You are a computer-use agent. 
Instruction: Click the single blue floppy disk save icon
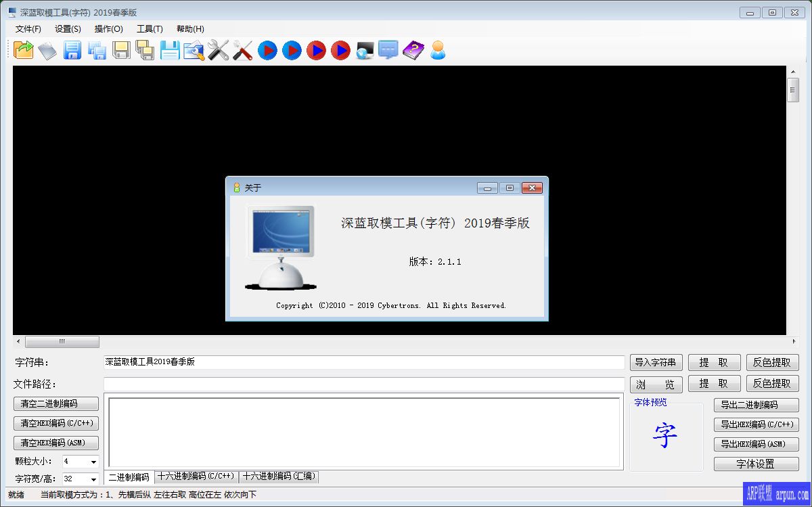click(72, 51)
